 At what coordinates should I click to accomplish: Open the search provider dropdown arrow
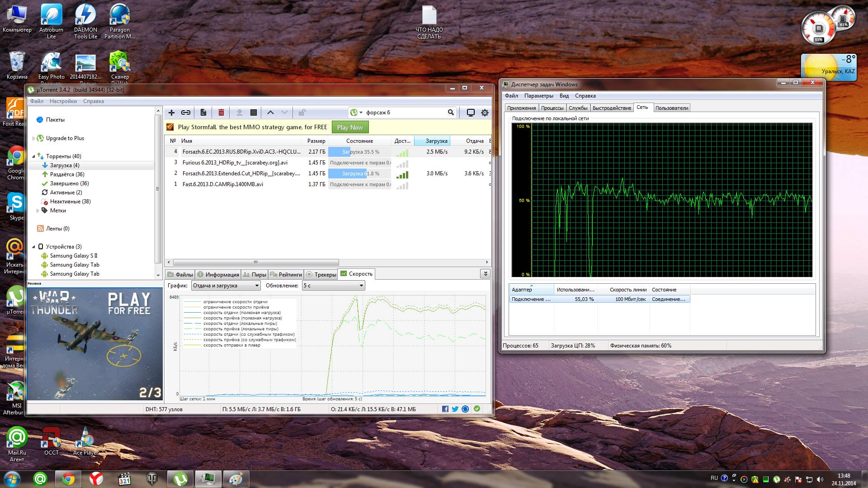click(x=361, y=113)
